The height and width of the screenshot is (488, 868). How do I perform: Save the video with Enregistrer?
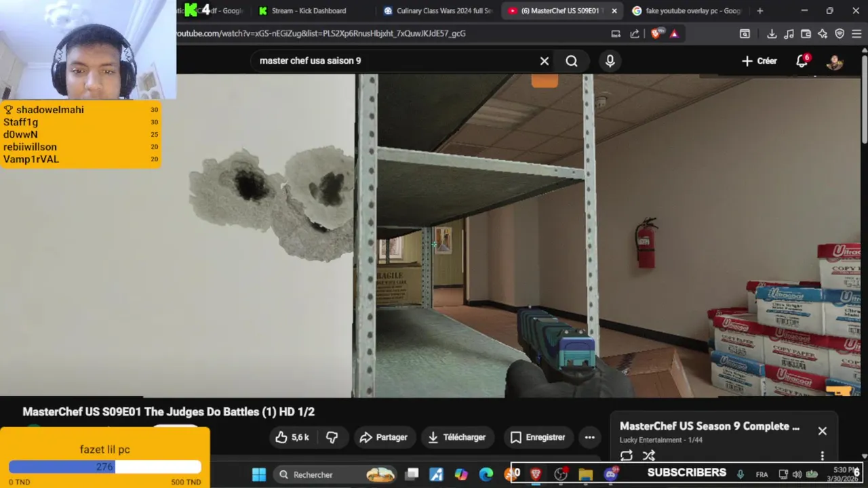coord(538,437)
